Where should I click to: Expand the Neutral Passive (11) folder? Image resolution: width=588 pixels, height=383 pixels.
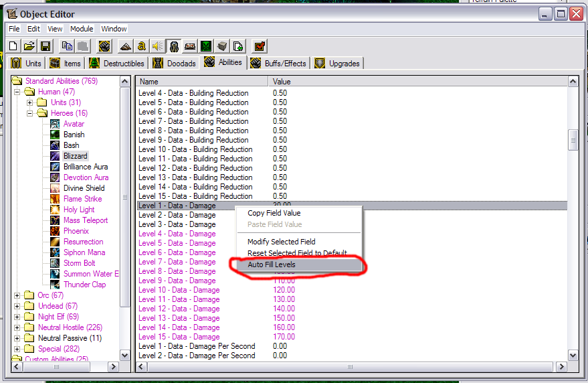tap(17, 338)
